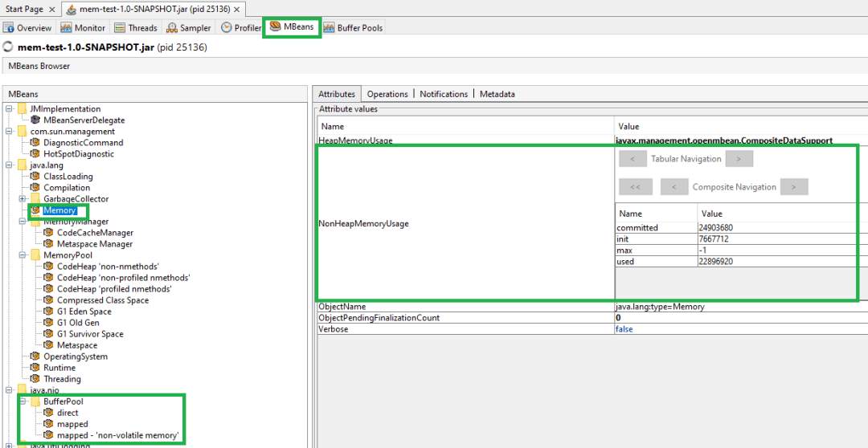This screenshot has width=868, height=448.
Task: Select the G1 Old Gen bean icon
Action: [49, 323]
